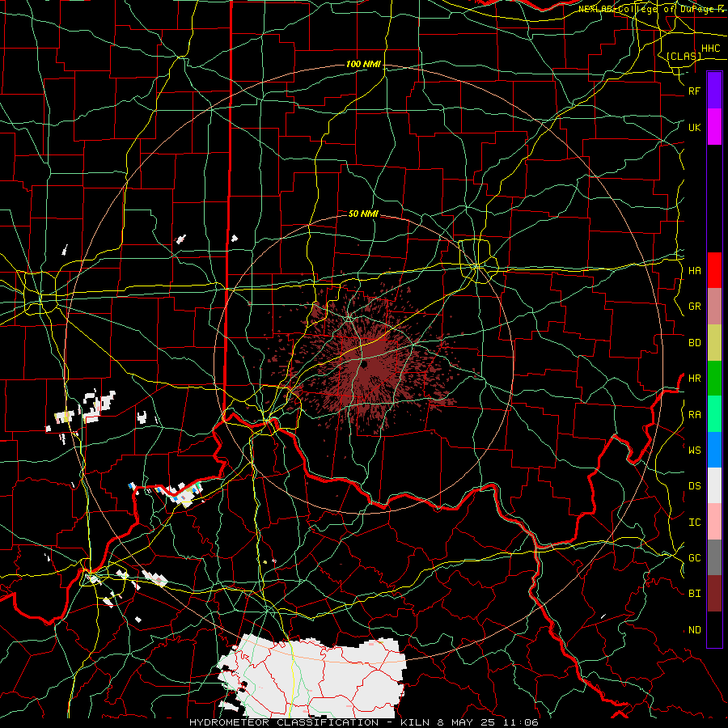Click the BD legend label
The height and width of the screenshot is (728, 728).
click(694, 343)
